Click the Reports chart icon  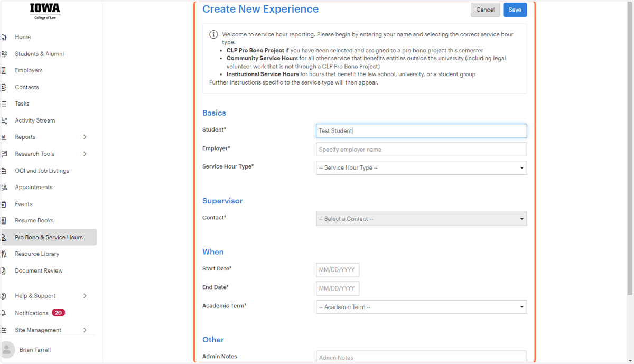[x=4, y=137]
